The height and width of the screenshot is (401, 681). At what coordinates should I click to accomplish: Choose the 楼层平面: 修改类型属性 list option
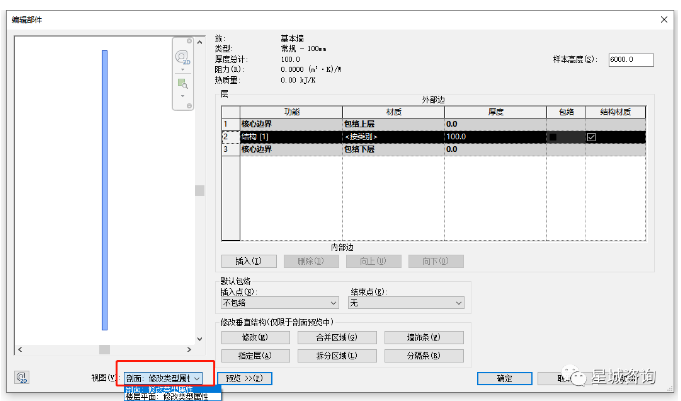coord(173,397)
